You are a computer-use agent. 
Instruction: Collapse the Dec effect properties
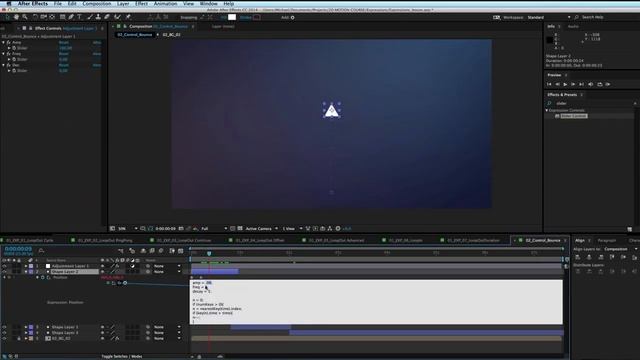click(4, 65)
